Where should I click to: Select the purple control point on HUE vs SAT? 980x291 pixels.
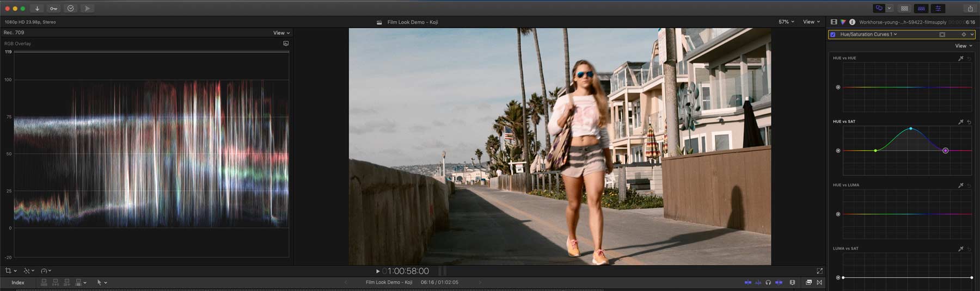click(x=946, y=151)
